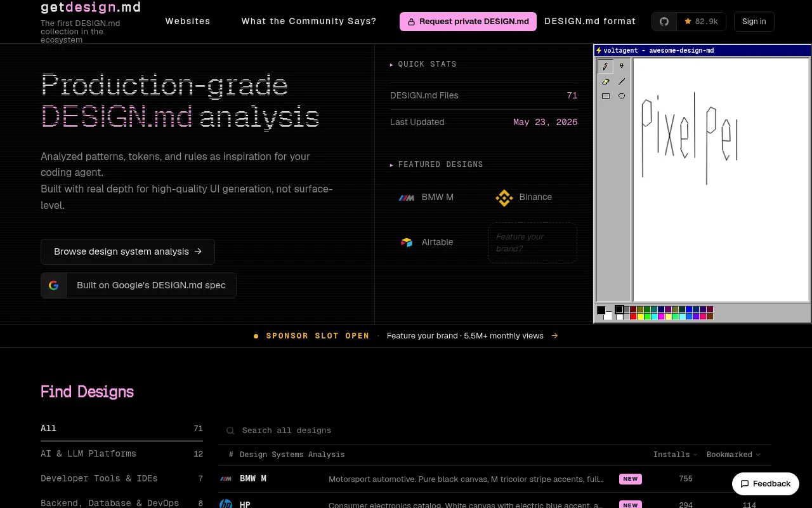Click the Find Designs heading
Screen dimensions: 812x508
click(87, 391)
